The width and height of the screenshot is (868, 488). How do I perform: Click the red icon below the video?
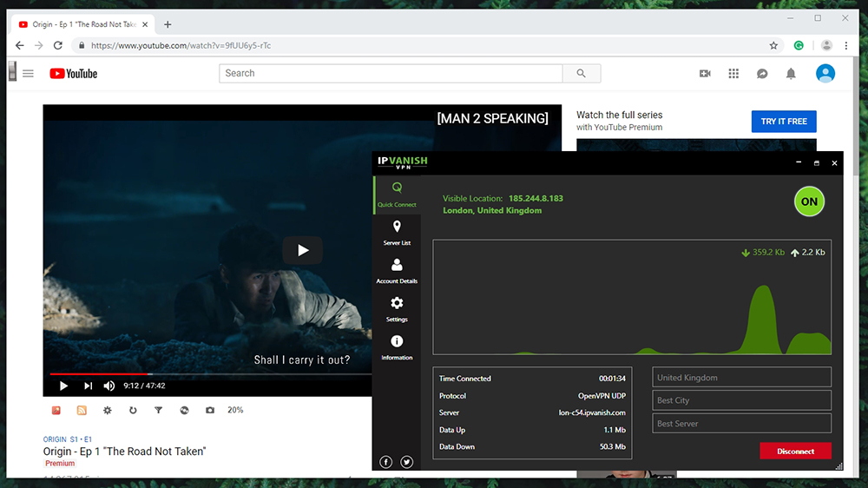[x=56, y=410]
